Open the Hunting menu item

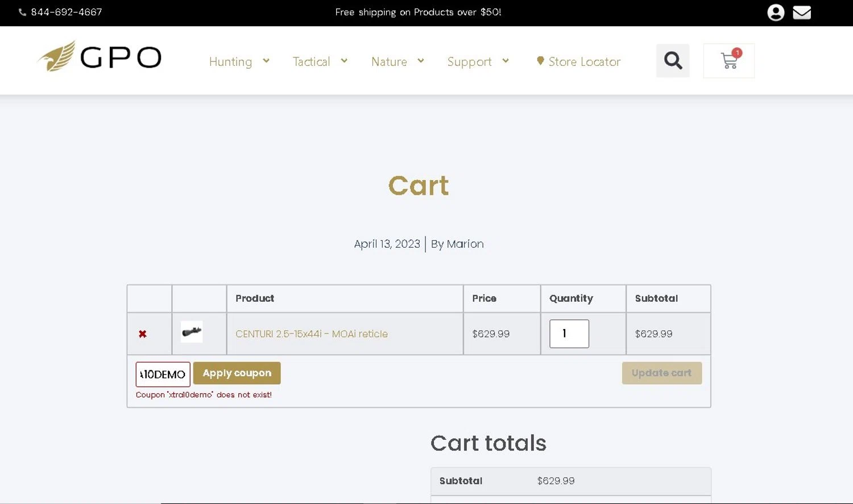pos(230,62)
